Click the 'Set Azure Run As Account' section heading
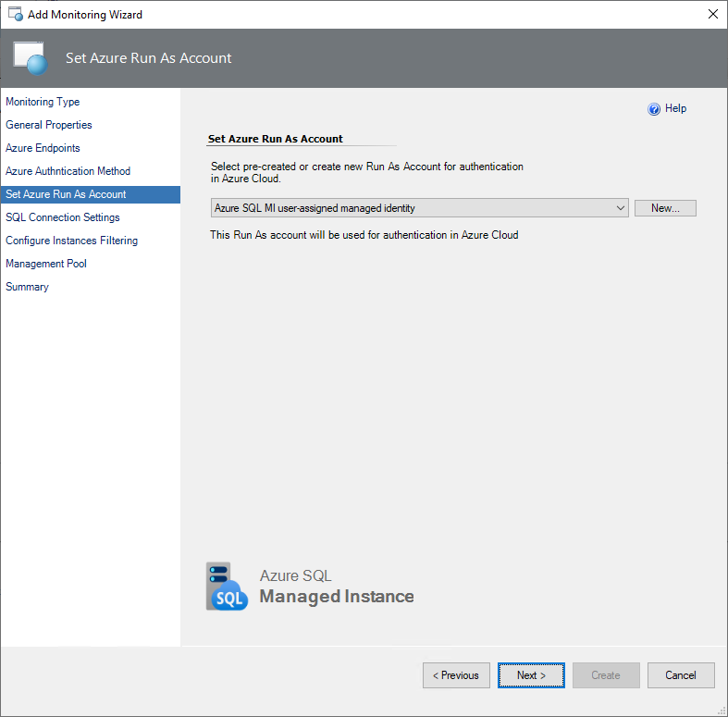 point(276,139)
